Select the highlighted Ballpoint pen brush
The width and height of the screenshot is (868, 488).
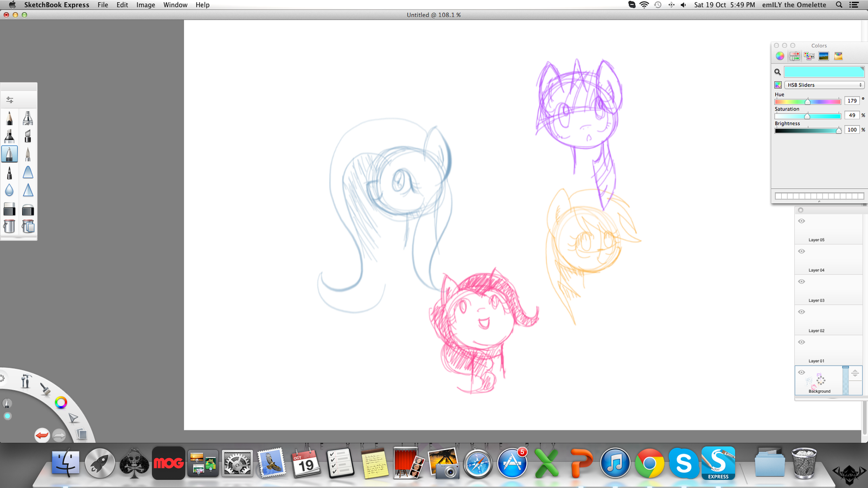[9, 154]
